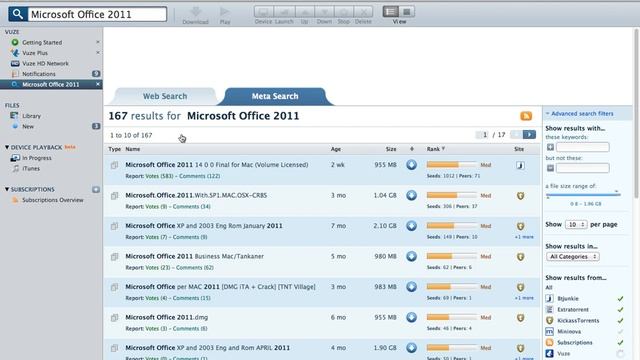Open iTunes device item
640x360 pixels.
pos(31,169)
